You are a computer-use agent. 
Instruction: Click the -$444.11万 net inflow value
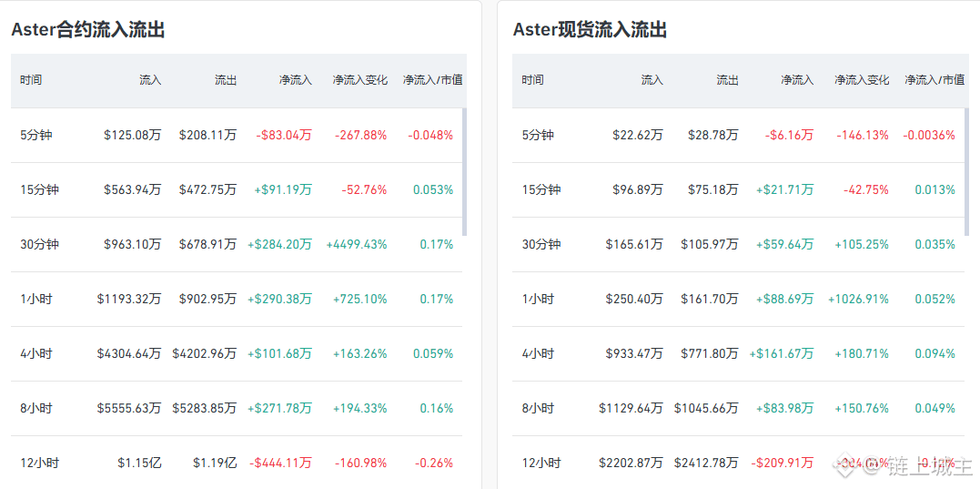[280, 464]
